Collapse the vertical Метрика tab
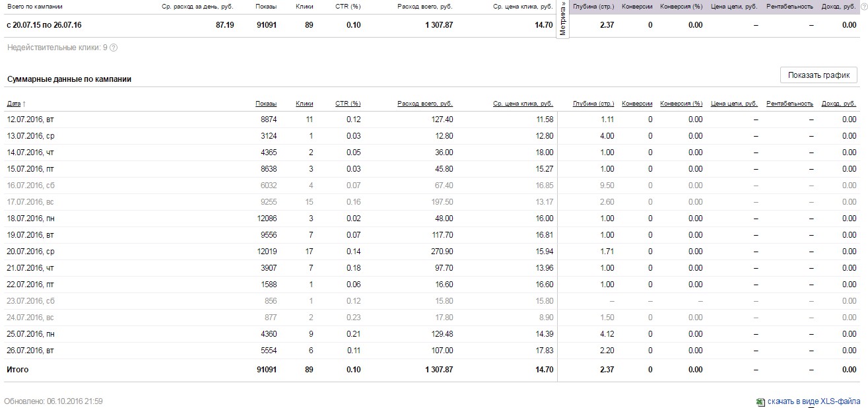 click(562, 20)
